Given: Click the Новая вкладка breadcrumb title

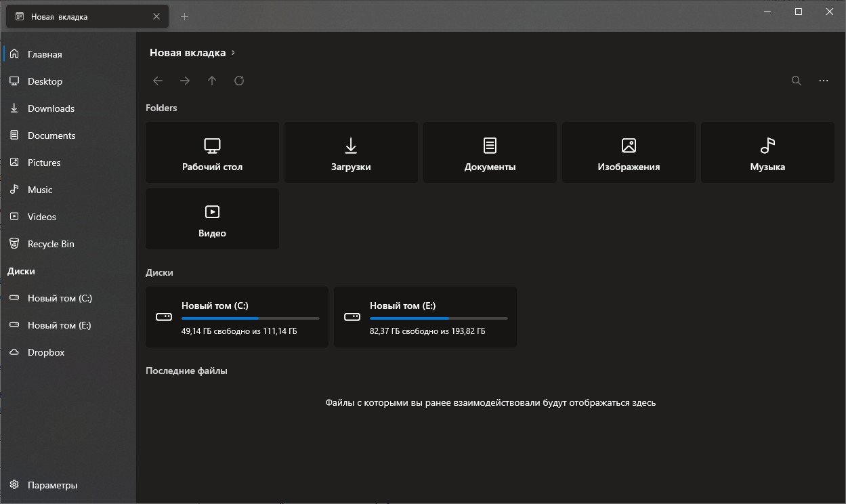Looking at the screenshot, I should 188,52.
